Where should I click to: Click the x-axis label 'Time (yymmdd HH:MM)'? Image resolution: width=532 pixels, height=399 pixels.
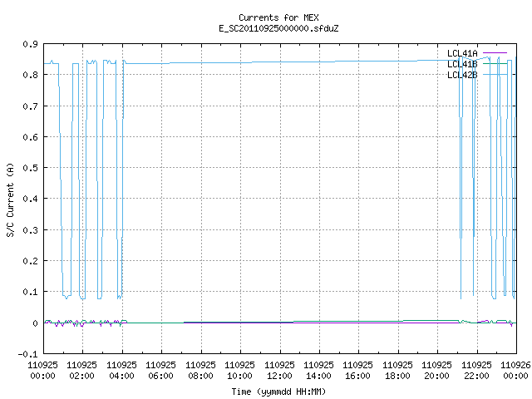click(x=278, y=392)
